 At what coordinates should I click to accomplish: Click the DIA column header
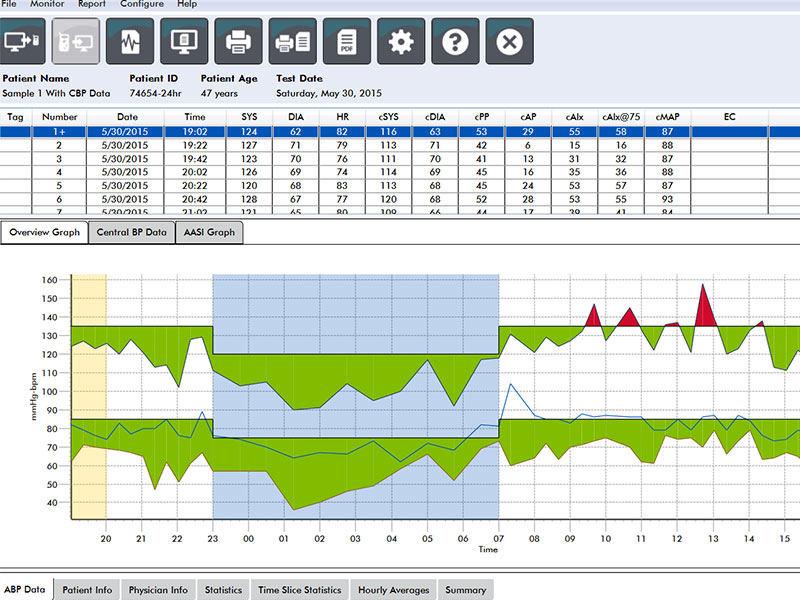(x=295, y=117)
